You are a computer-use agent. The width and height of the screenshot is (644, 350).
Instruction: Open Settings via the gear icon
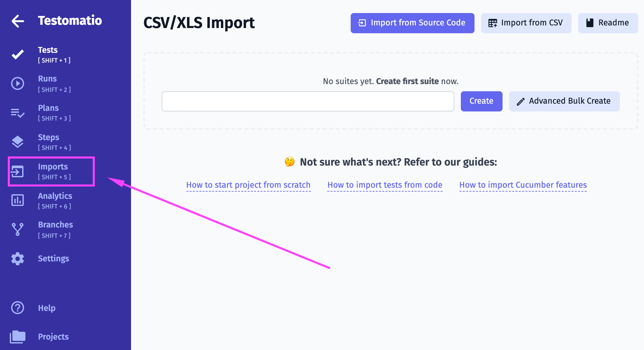[18, 259]
